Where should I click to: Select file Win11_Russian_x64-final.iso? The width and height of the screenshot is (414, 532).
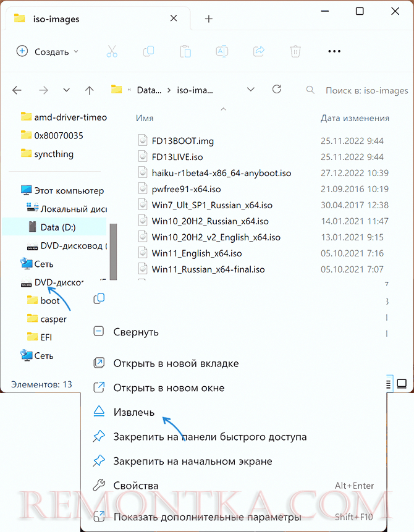[208, 269]
